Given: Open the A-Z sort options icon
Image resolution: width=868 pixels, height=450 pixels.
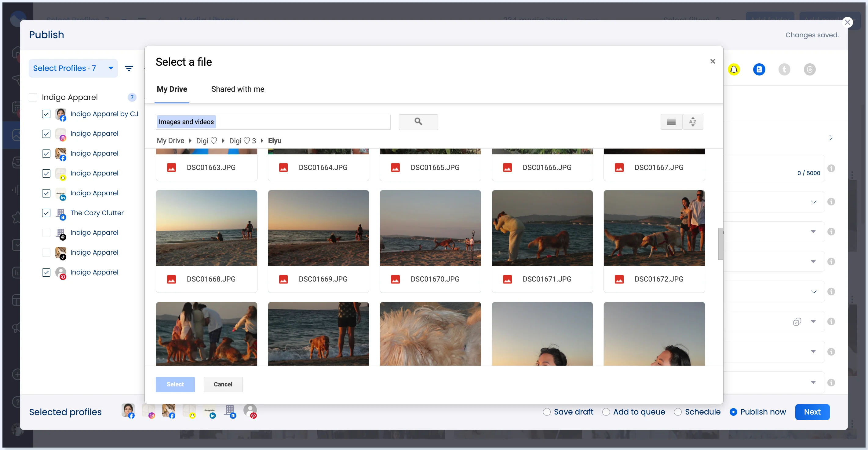Looking at the screenshot, I should [693, 122].
